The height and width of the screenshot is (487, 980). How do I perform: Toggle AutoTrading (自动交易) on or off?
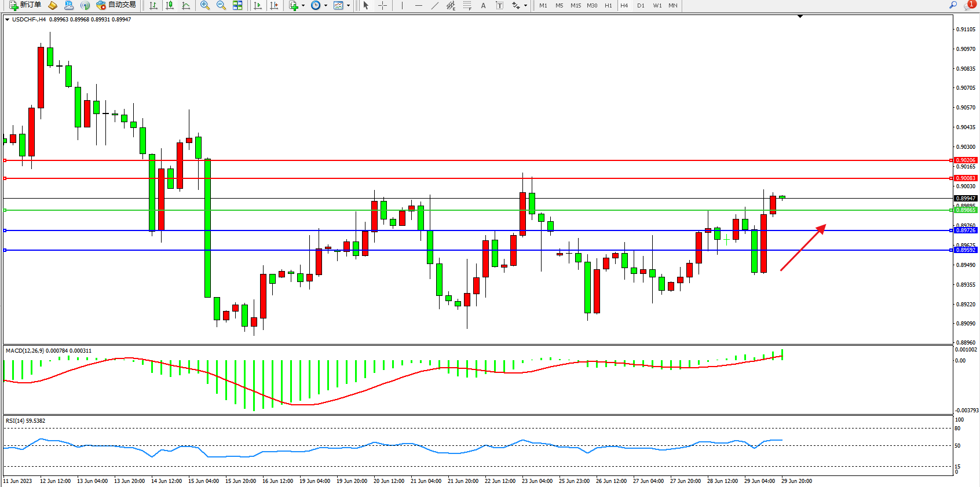pos(116,5)
